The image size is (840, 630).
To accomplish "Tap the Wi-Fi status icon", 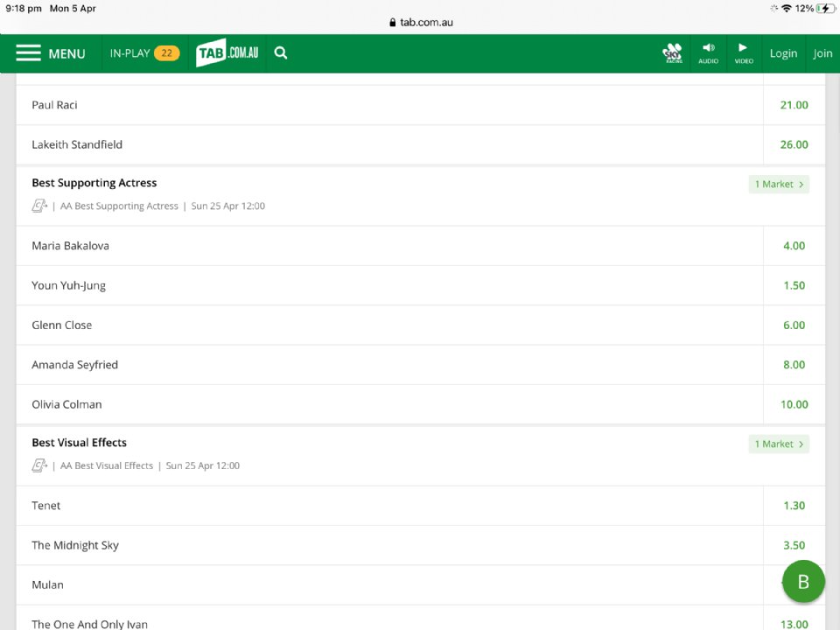I will pos(787,9).
